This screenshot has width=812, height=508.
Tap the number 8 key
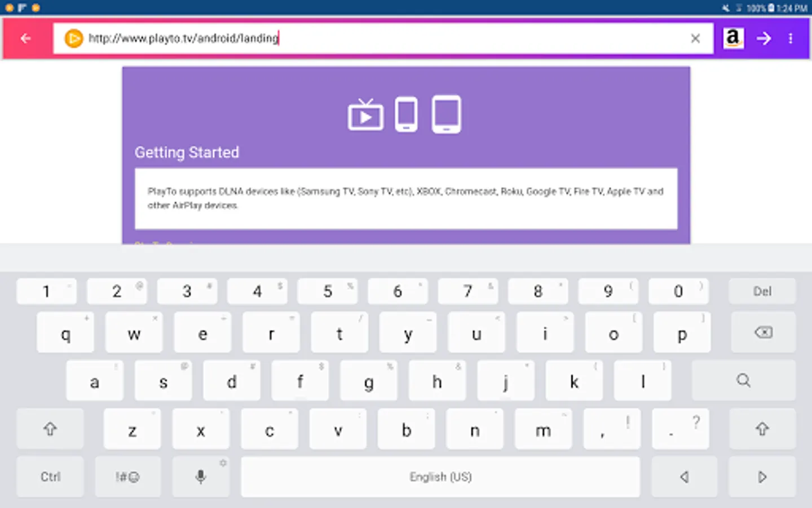pyautogui.click(x=538, y=291)
